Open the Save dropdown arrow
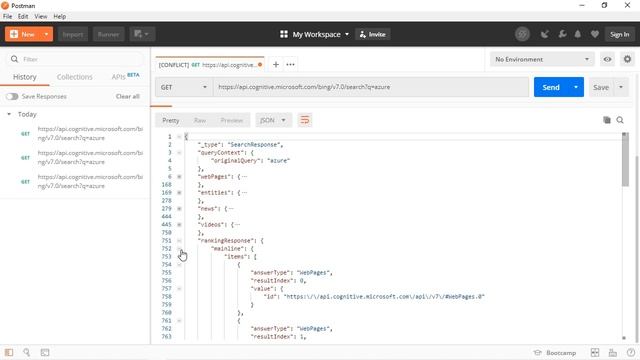 coord(621,87)
